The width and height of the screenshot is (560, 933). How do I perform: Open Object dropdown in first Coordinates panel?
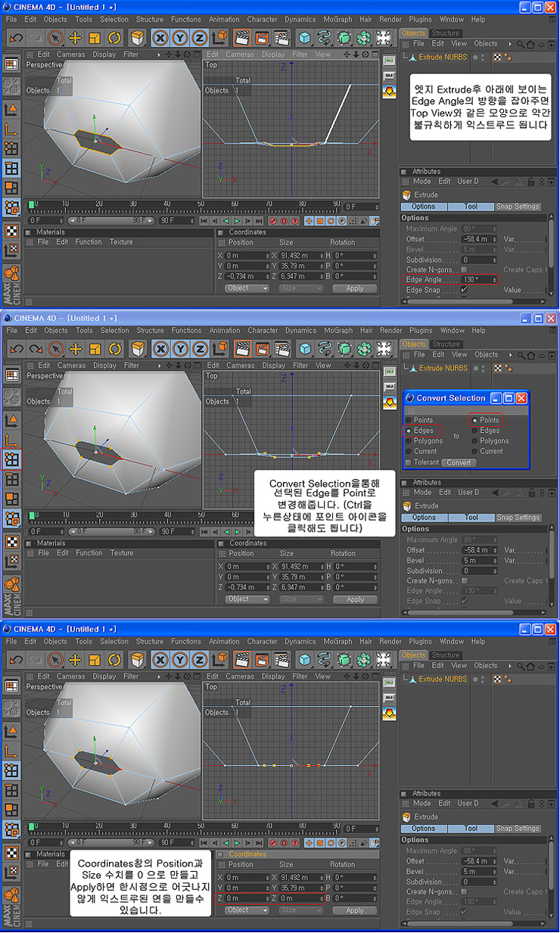coord(247,288)
